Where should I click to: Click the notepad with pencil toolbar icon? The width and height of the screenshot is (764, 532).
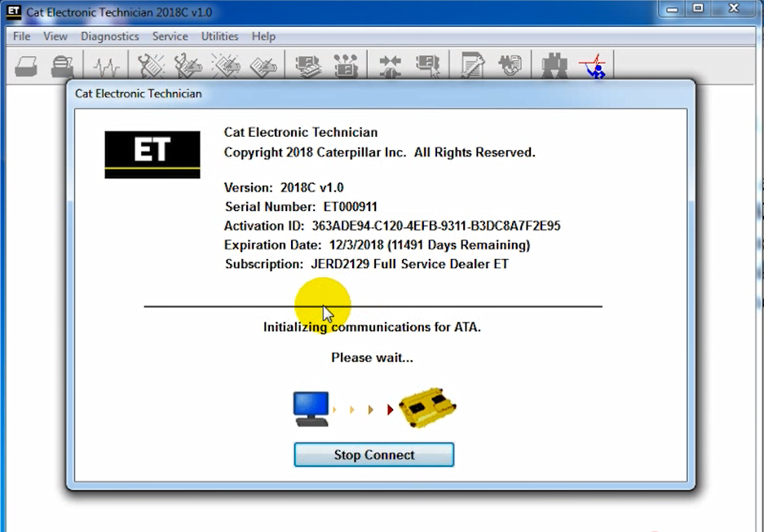tap(472, 66)
